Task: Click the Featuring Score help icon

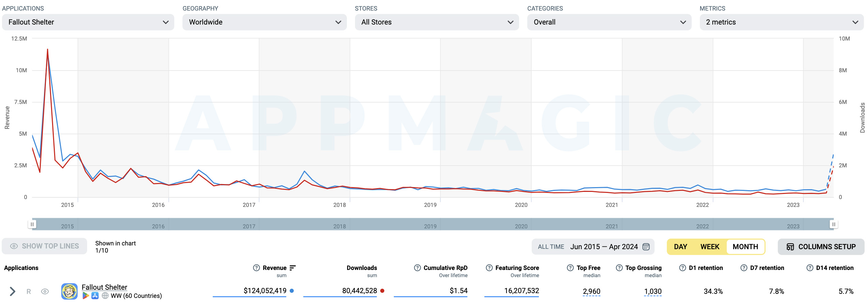Action: [489, 268]
